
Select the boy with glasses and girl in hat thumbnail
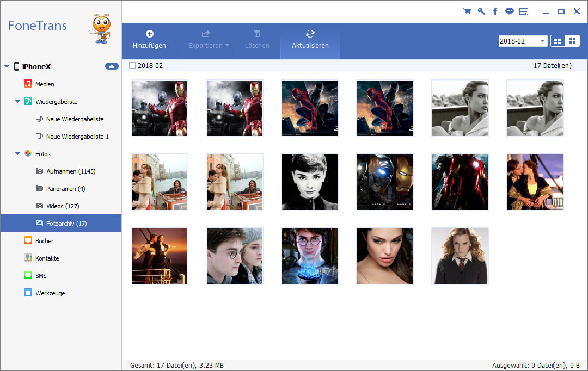pyautogui.click(x=235, y=256)
